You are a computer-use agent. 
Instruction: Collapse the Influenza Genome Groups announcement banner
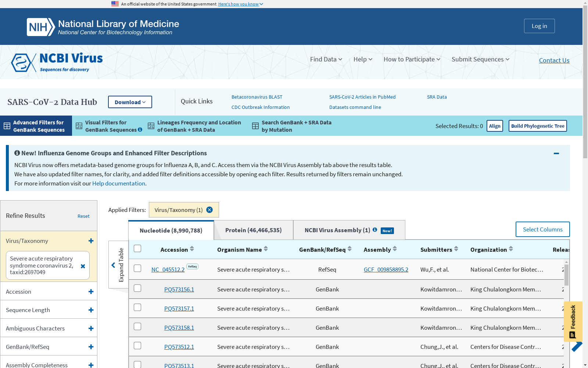click(x=556, y=153)
